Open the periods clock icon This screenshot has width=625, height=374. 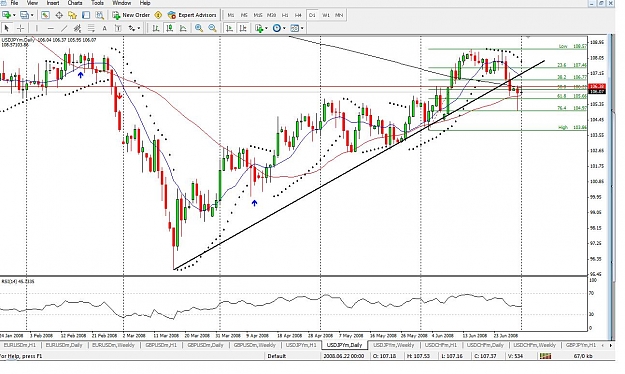click(x=277, y=28)
